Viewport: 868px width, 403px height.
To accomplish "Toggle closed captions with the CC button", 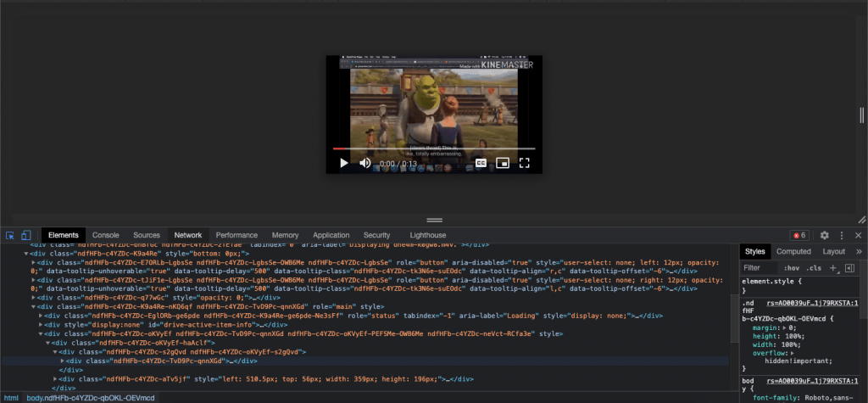I will click(480, 163).
